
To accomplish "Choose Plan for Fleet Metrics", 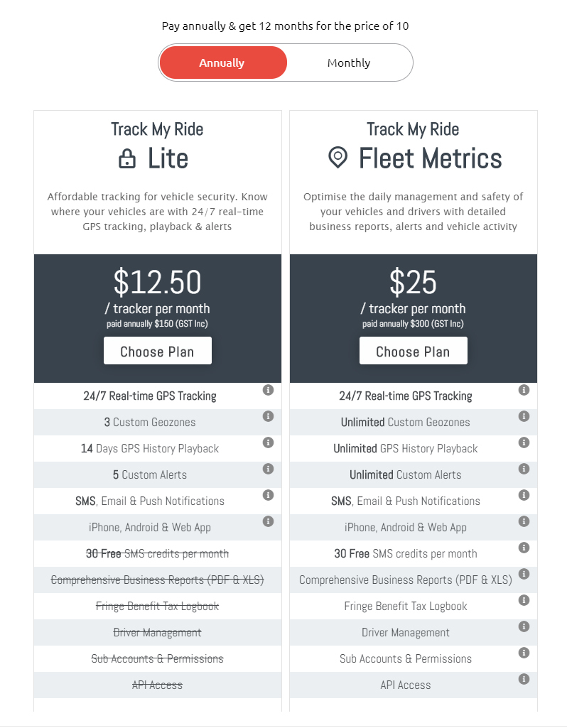I will coord(414,351).
